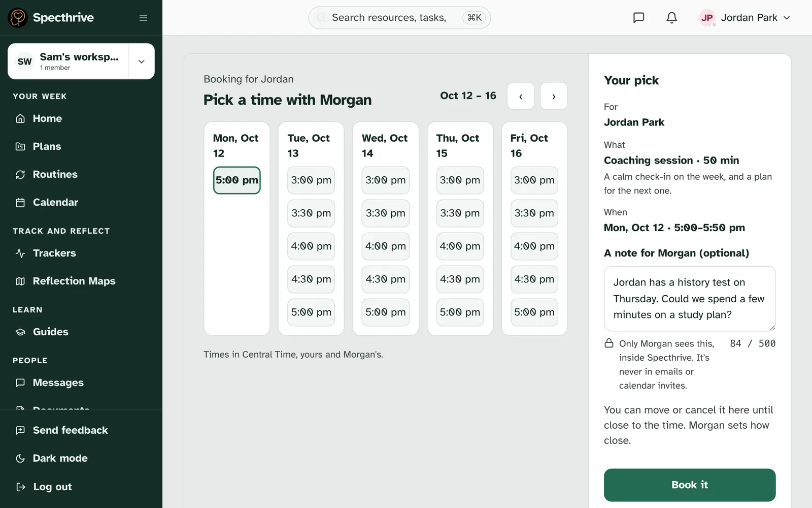Click the Home house icon
Screen dimensions: 812x508
[20, 118]
